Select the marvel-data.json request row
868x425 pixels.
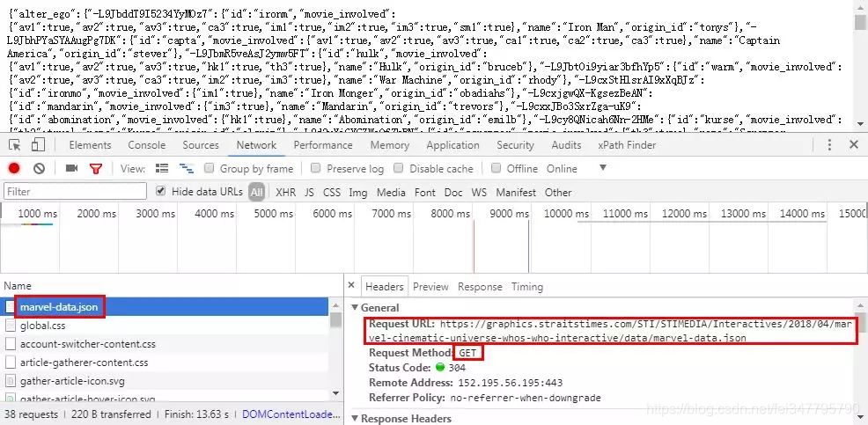pos(165,306)
